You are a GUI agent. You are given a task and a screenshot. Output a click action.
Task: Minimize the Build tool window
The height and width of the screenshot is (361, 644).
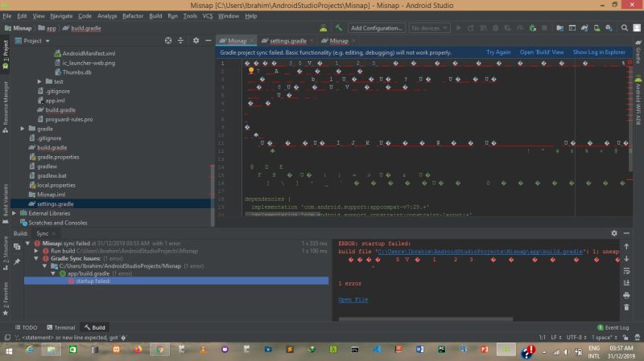point(626,233)
